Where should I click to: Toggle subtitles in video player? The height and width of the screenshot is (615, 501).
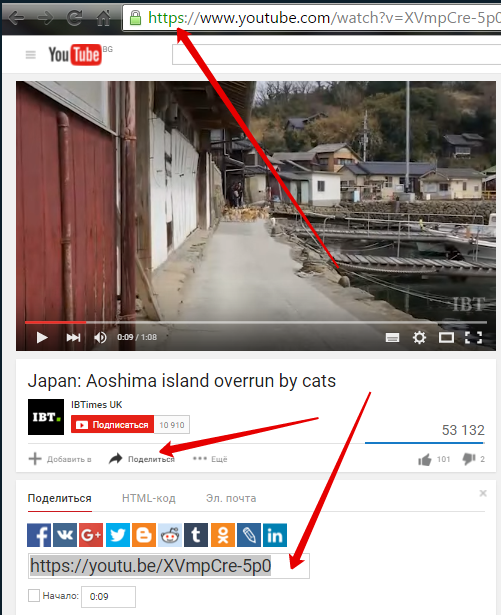pyautogui.click(x=392, y=337)
